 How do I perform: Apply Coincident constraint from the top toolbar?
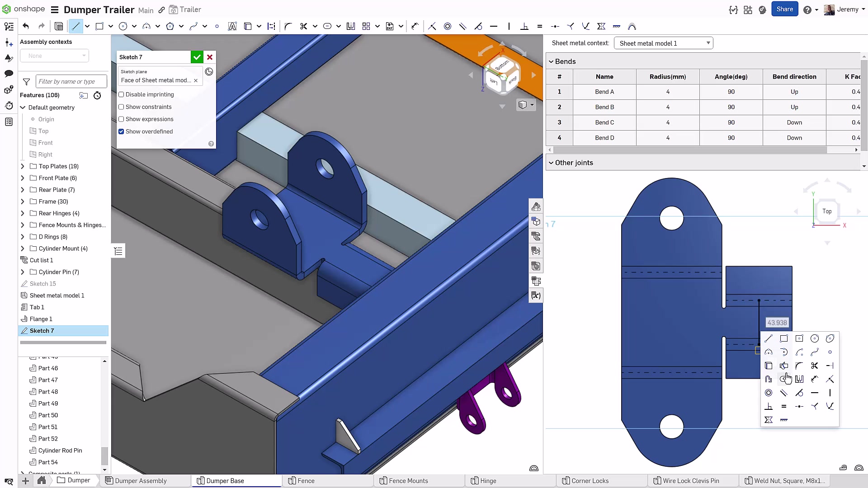[x=432, y=26]
